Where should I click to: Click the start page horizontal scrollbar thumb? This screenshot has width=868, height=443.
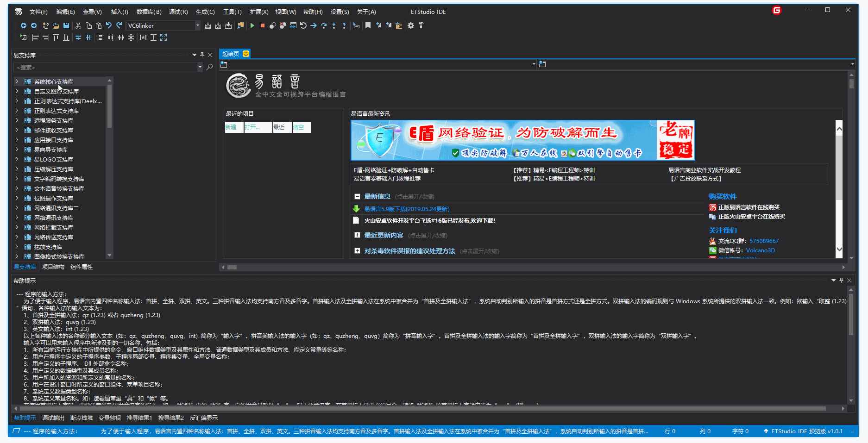(x=232, y=267)
